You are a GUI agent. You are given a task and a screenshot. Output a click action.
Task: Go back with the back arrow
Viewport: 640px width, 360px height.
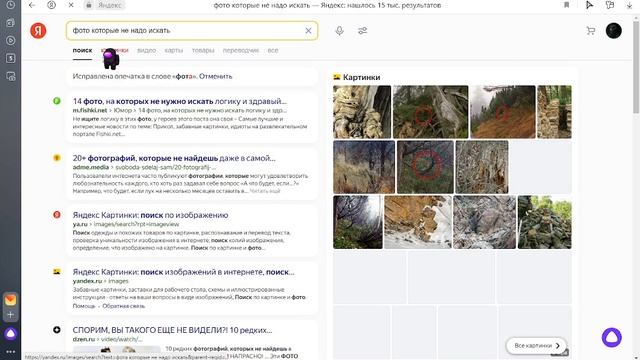[x=32, y=5]
